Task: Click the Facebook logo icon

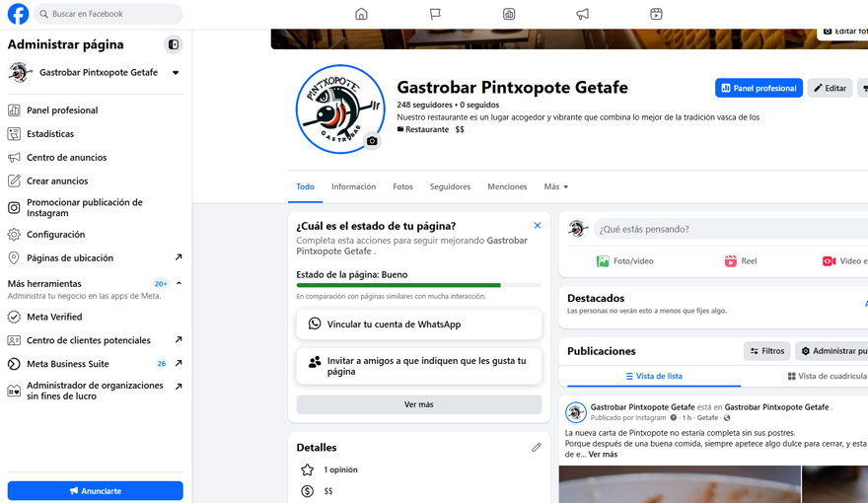Action: tap(18, 14)
